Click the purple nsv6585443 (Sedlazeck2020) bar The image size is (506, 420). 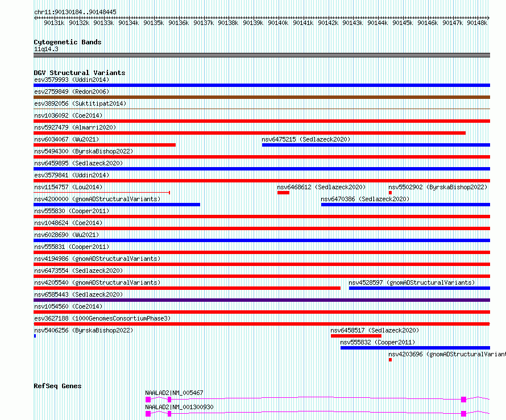tap(262, 300)
